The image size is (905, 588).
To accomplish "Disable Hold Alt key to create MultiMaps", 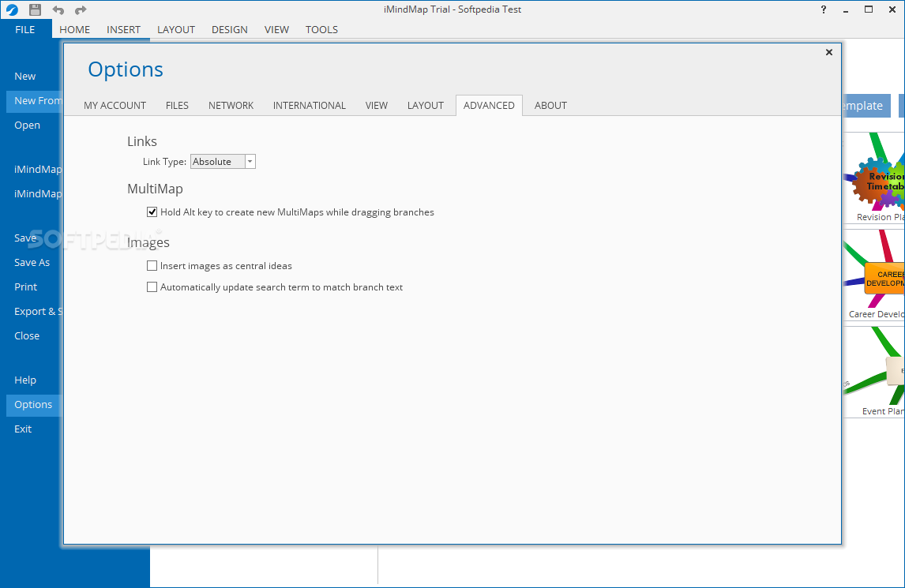I will pos(152,212).
